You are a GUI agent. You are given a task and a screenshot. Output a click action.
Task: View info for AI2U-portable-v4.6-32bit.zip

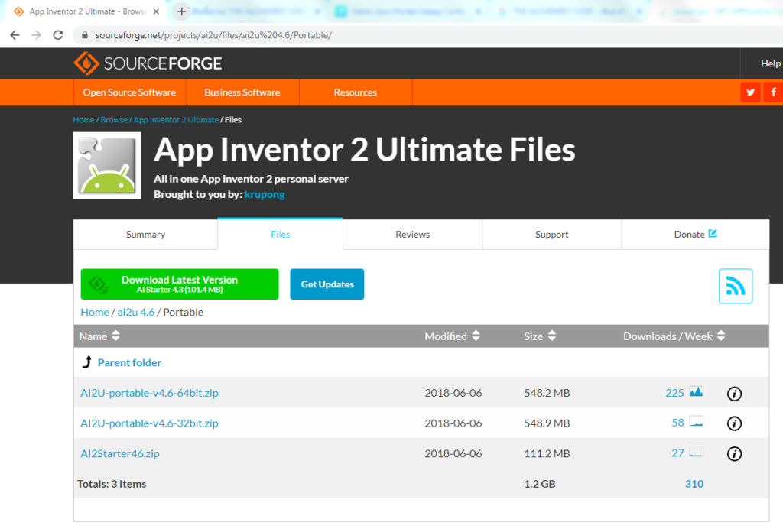tap(734, 423)
